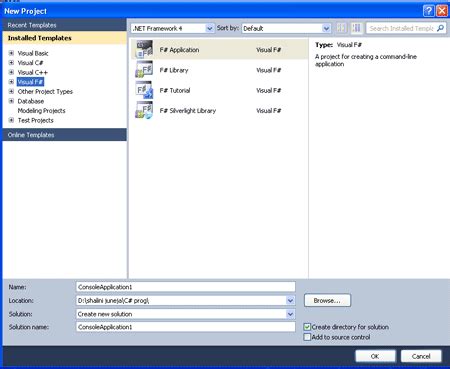The height and width of the screenshot is (369, 450).
Task: Select Other Project Types in tree
Action: [x=45, y=91]
